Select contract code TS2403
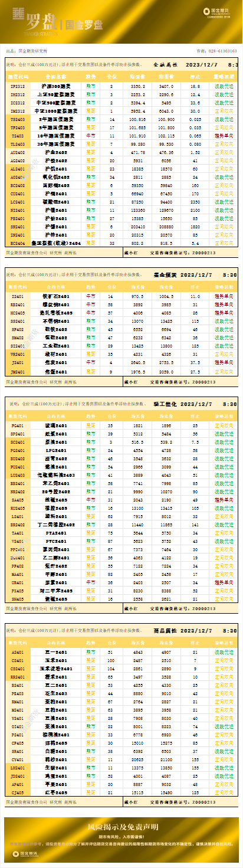 [18, 119]
